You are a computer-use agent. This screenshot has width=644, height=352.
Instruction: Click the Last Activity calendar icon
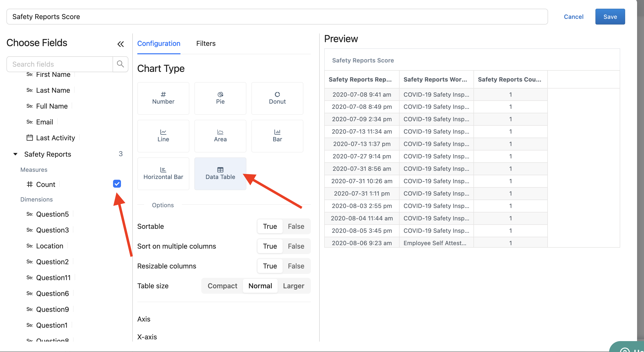coord(30,138)
